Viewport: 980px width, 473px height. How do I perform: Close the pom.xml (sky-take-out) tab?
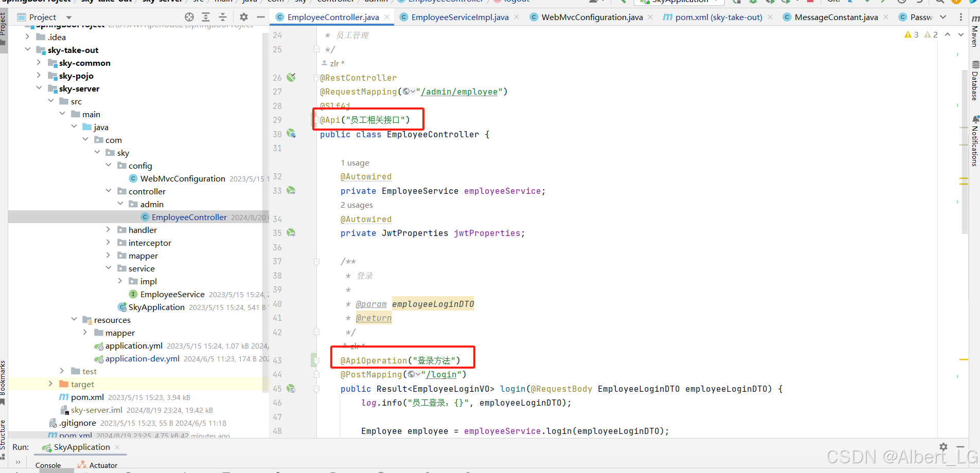point(770,17)
